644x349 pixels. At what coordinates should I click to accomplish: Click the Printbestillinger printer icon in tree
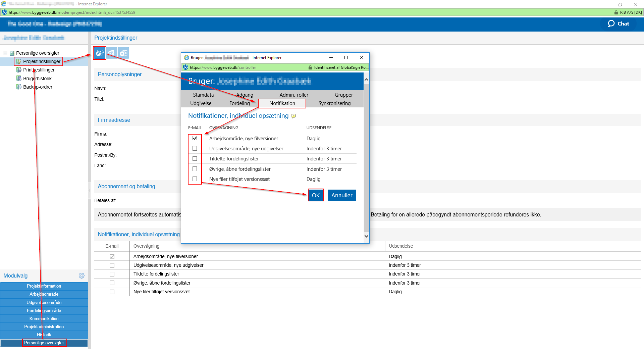point(19,70)
